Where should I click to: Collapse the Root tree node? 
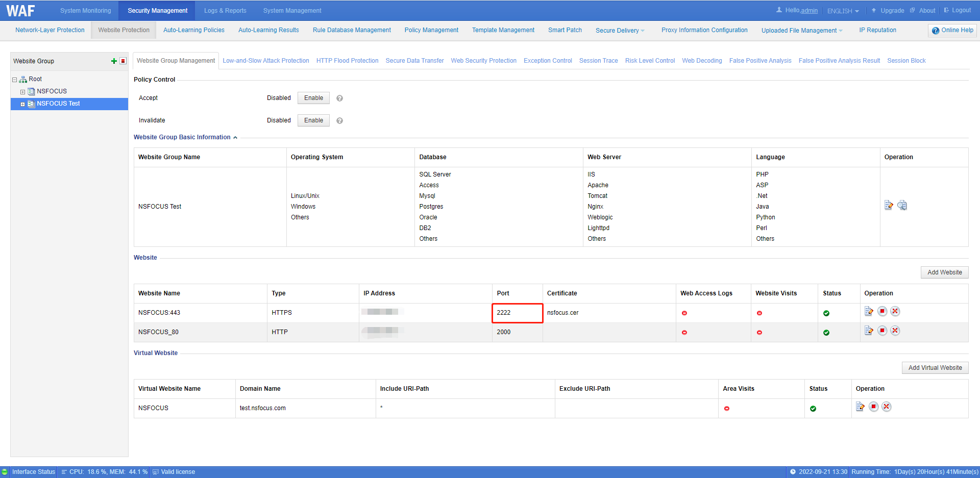[15, 80]
